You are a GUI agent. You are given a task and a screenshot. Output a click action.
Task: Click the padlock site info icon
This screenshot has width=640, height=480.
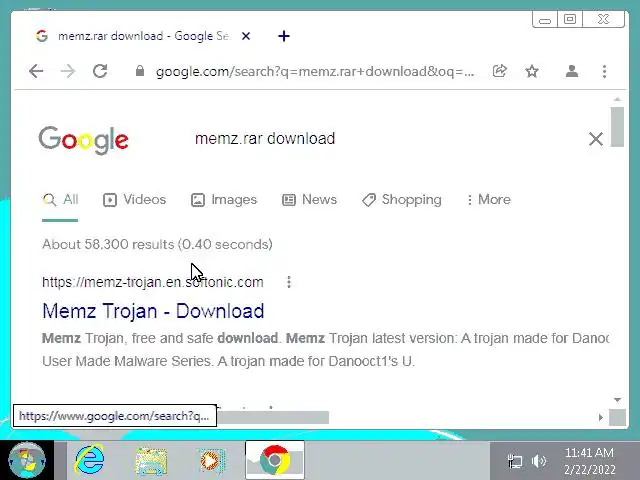140,71
